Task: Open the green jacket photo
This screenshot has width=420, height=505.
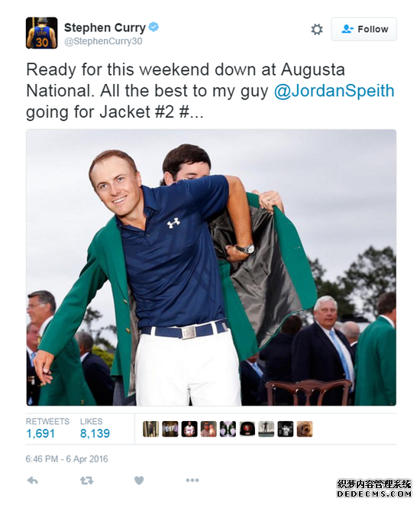Action: 211,267
